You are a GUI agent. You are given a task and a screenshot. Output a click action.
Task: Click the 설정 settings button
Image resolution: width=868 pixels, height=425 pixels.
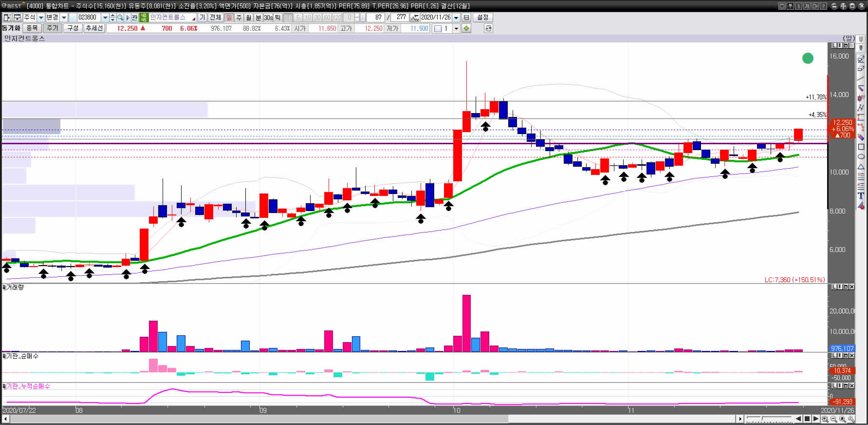(x=482, y=17)
